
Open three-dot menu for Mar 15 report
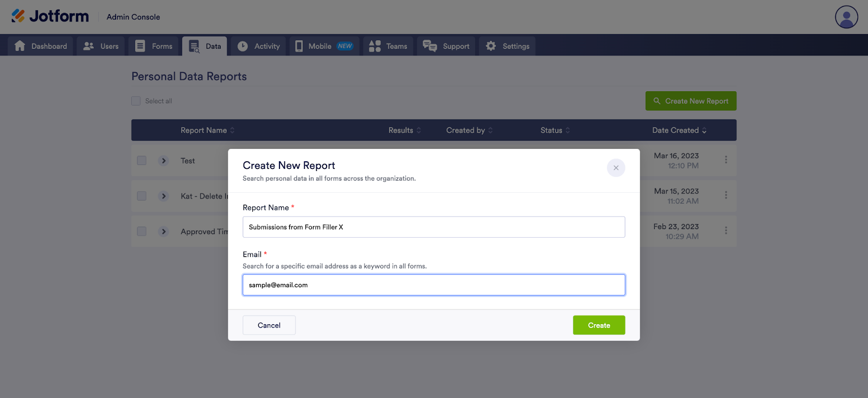pos(726,195)
